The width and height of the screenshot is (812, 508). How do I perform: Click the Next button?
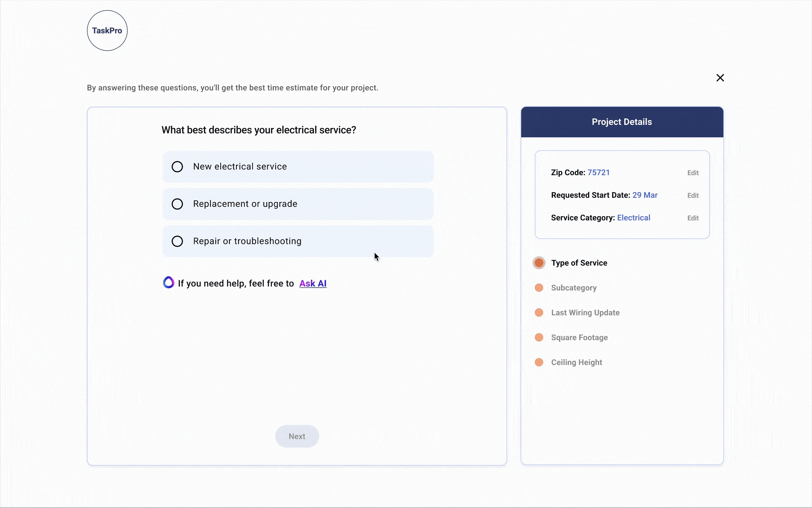click(297, 436)
